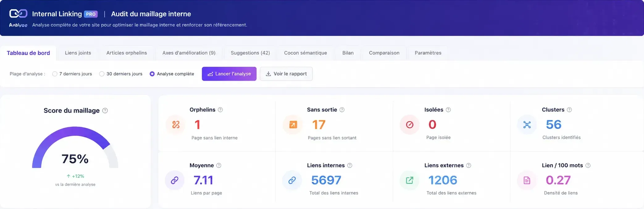The image size is (644, 209).
Task: Click the Voir le rapport button
Action: click(286, 74)
